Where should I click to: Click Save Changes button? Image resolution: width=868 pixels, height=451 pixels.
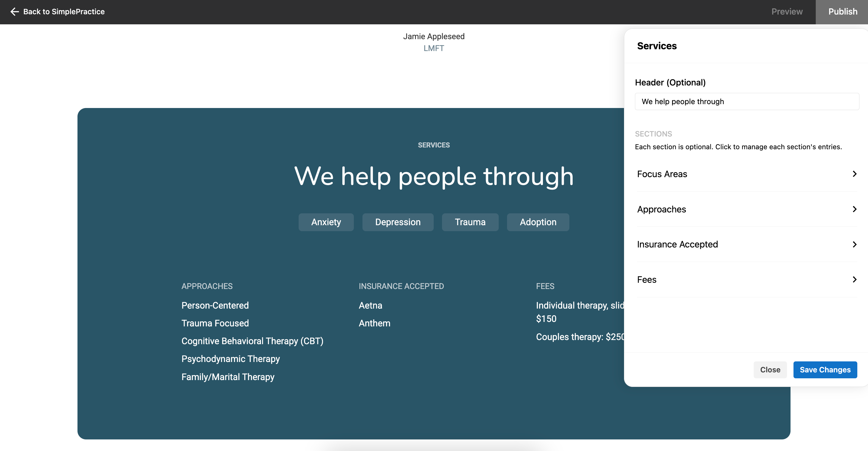click(825, 370)
